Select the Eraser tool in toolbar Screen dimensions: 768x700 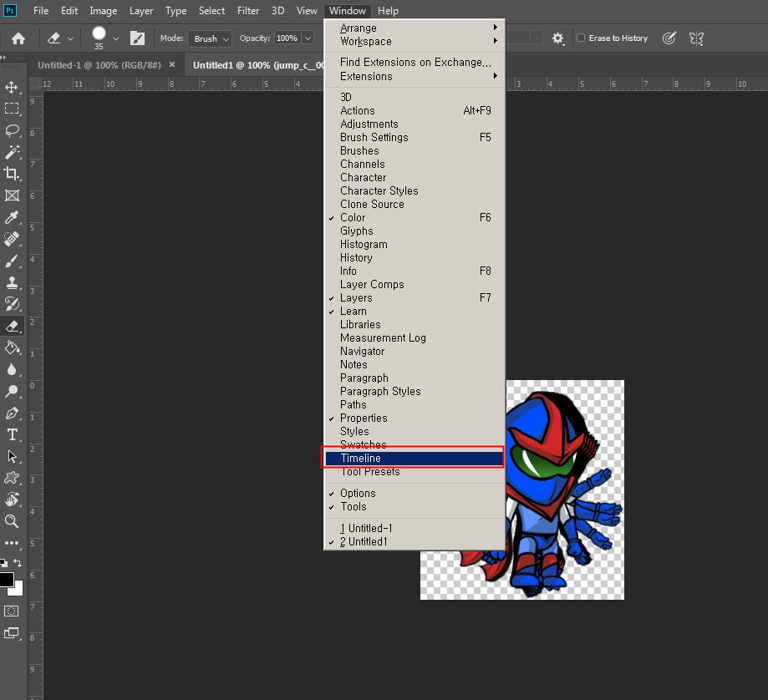pyautogui.click(x=12, y=326)
